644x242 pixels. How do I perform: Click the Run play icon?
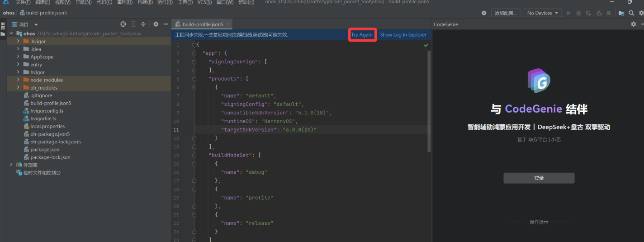point(569,13)
